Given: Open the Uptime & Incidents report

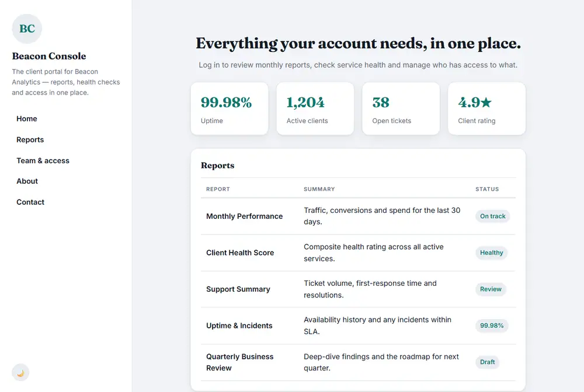Looking at the screenshot, I should pos(239,325).
